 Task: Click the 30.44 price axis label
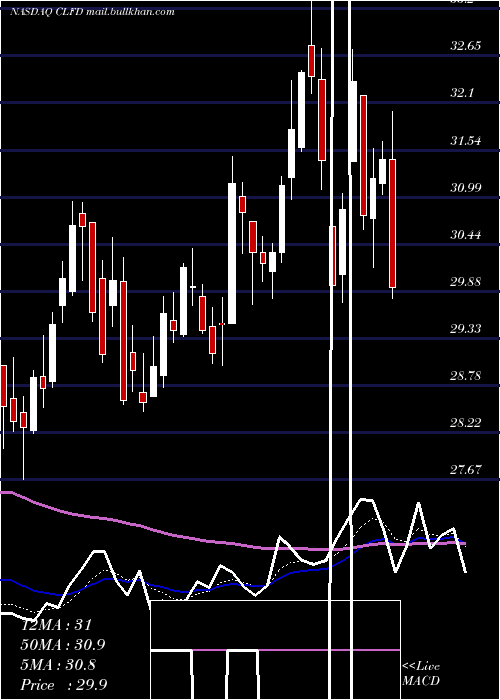(466, 234)
